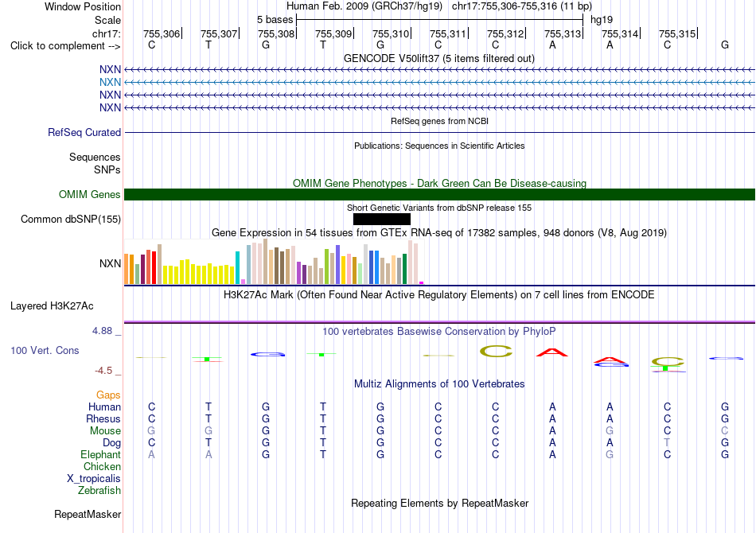This screenshot has width=756, height=533.
Task: Click the dark green OMIM Genes bar
Action: 439,194
